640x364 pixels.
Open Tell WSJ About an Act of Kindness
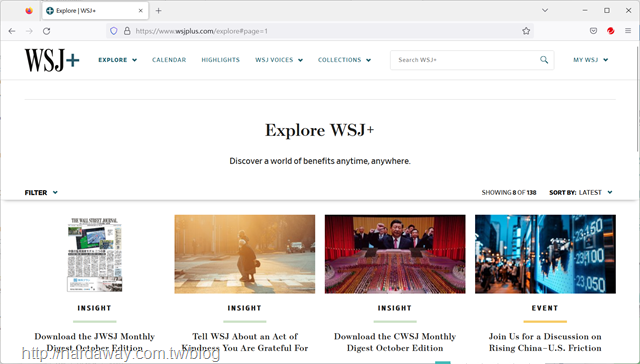pyautogui.click(x=245, y=342)
